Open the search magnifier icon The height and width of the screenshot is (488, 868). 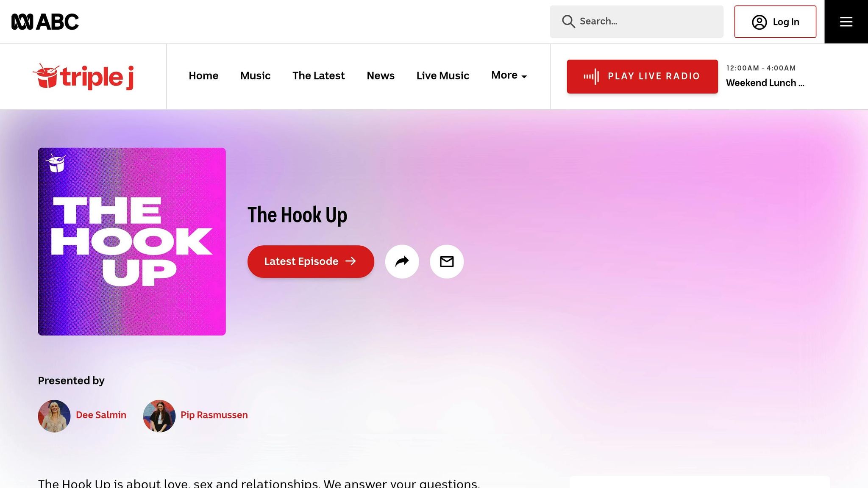568,21
